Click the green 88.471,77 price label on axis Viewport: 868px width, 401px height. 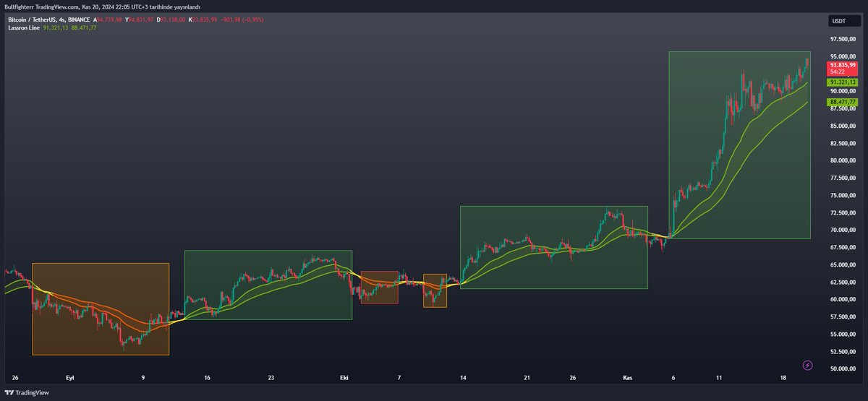(842, 103)
